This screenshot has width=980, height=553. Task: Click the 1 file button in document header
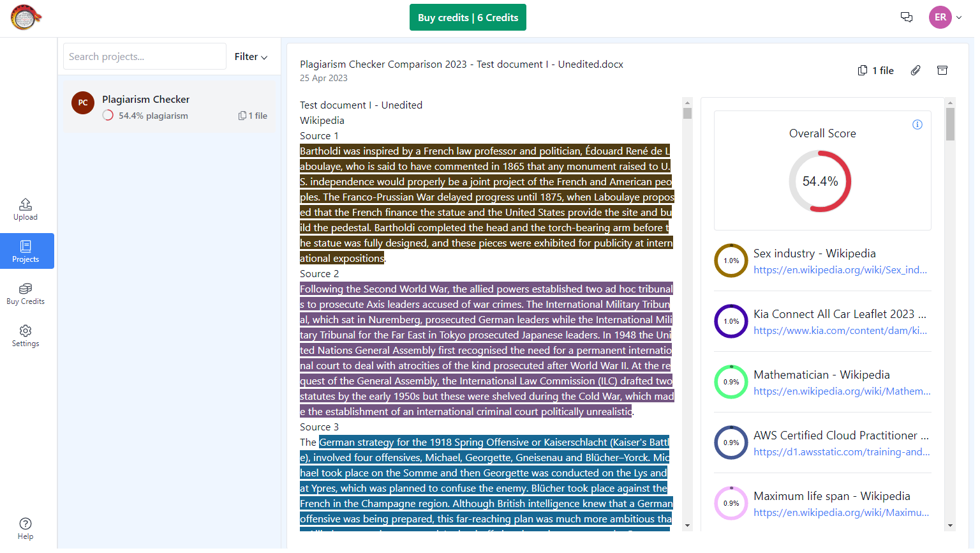point(876,70)
